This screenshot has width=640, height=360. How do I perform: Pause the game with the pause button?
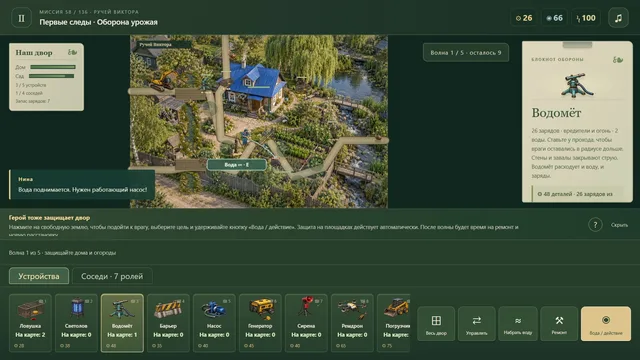21,18
